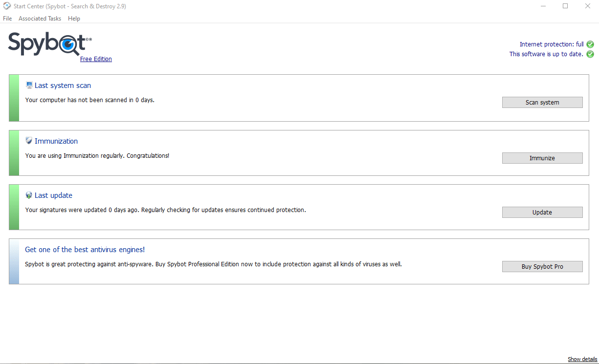The height and width of the screenshot is (364, 599).
Task: Click the shield icon beside Immunization
Action: tap(29, 141)
